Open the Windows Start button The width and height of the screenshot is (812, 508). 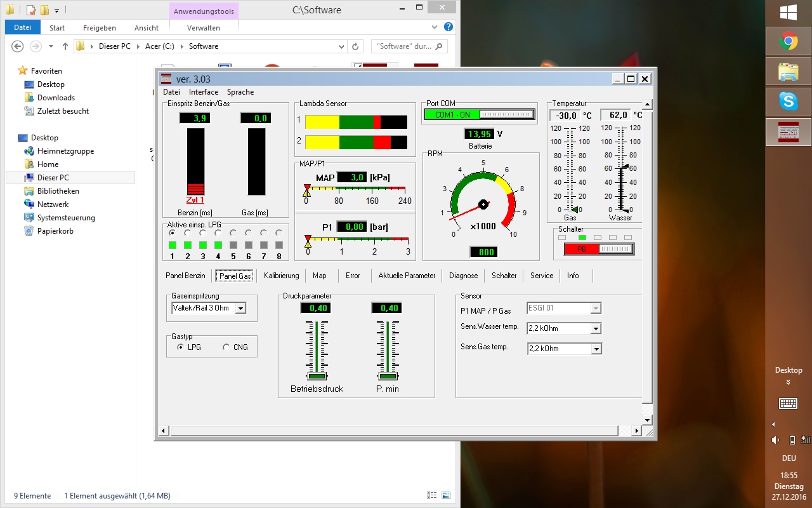[789, 13]
